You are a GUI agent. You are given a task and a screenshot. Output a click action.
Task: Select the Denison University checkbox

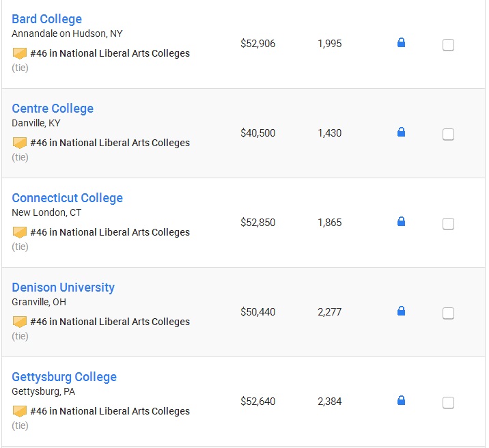(448, 313)
